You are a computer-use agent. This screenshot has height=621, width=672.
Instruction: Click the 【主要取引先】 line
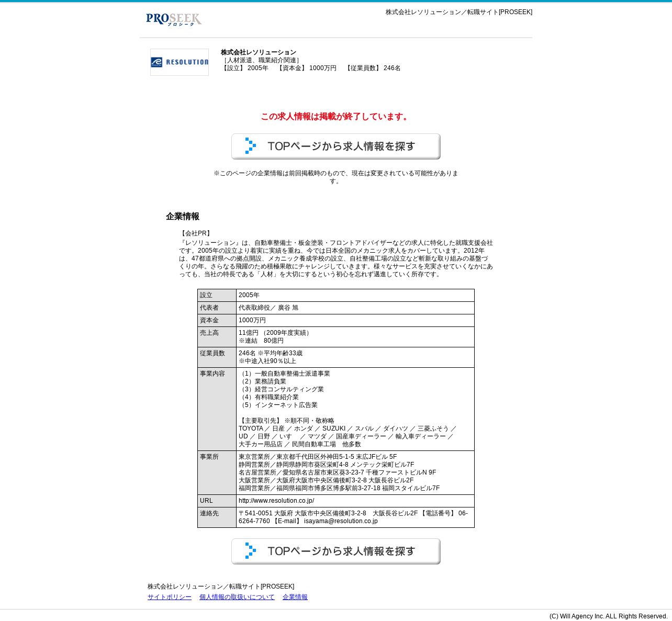point(286,421)
